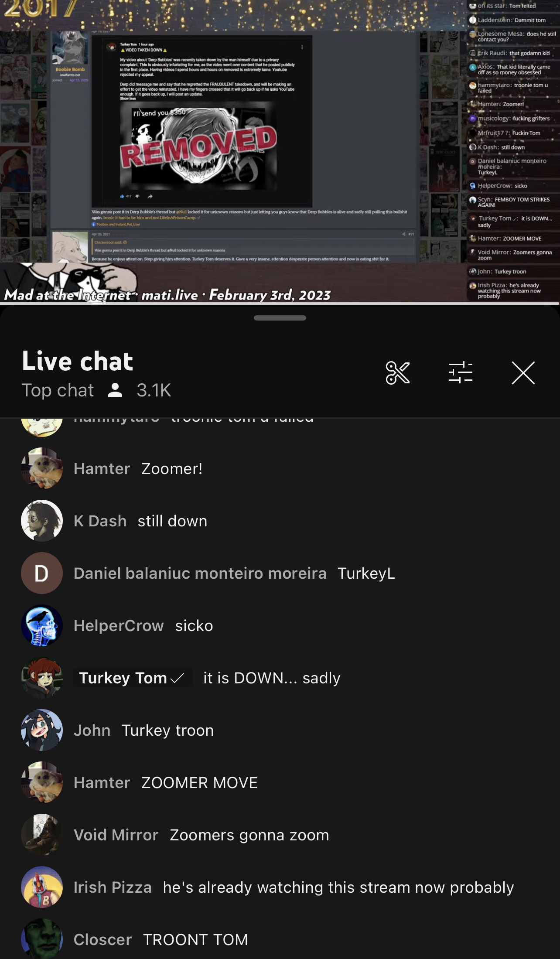Viewport: 560px width, 959px height.
Task: Tap the John profile avatar
Action: 42,730
